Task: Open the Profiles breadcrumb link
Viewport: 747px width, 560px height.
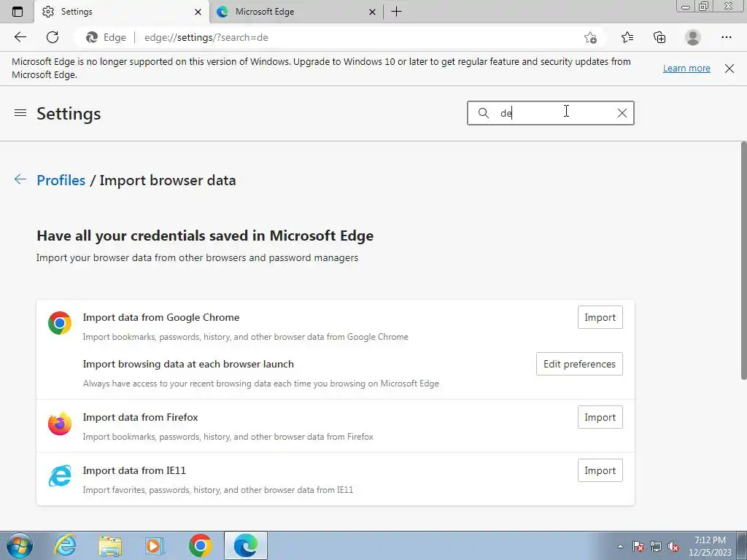Action: click(x=61, y=181)
